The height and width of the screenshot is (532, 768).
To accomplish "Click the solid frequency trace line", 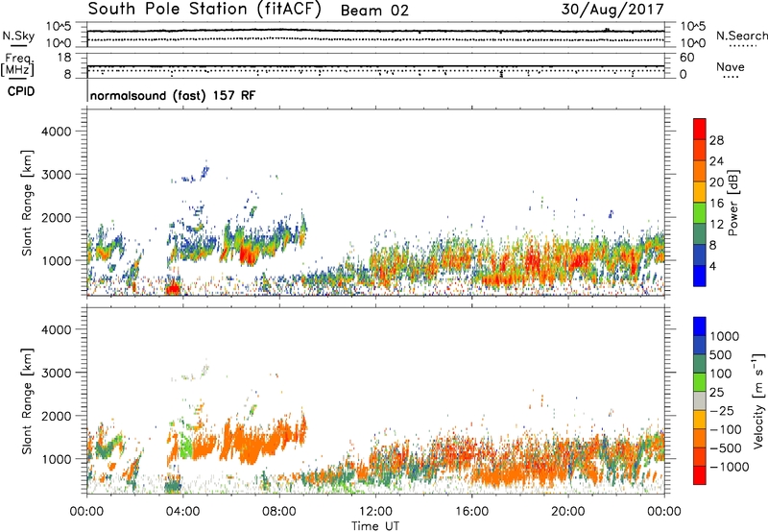I will tap(375, 66).
